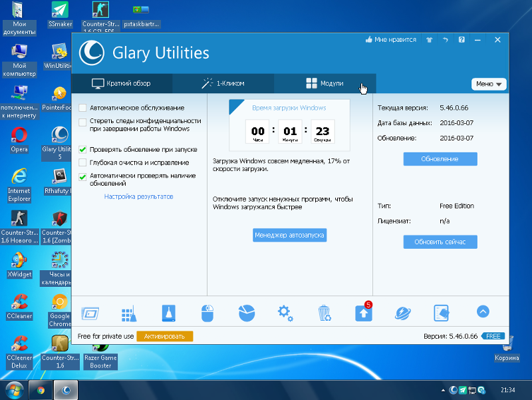Screen dimensions: 532x400
Task: Open software updates icon with badge 5
Action: (364, 311)
